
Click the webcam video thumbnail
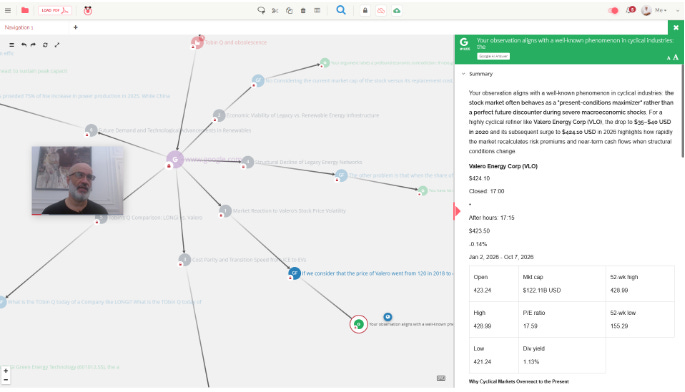[77, 180]
